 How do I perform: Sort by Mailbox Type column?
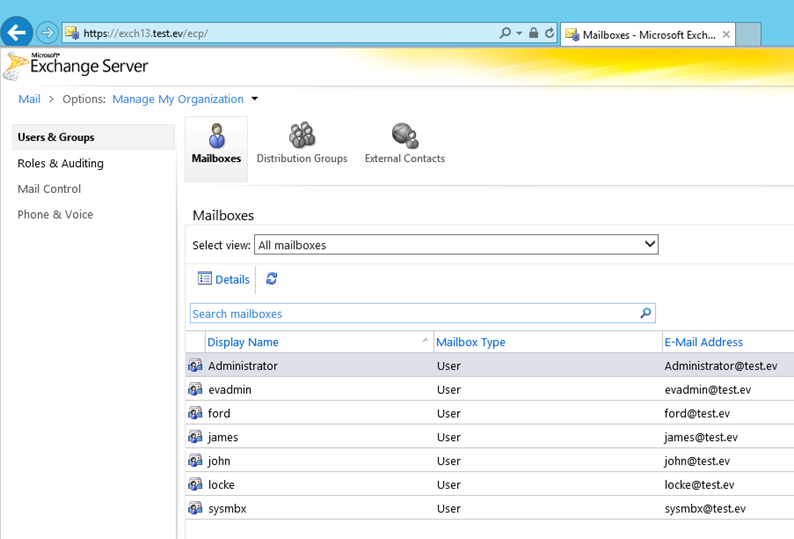[x=471, y=342]
